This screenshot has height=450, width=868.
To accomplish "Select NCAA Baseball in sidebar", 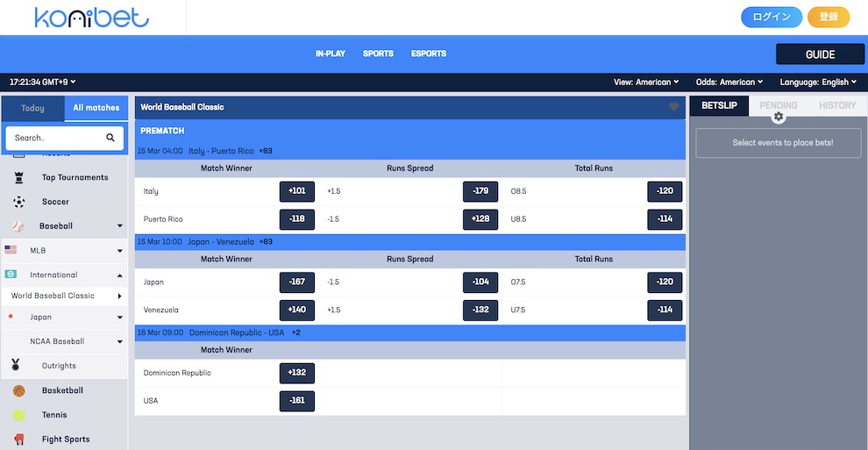I will (x=57, y=341).
